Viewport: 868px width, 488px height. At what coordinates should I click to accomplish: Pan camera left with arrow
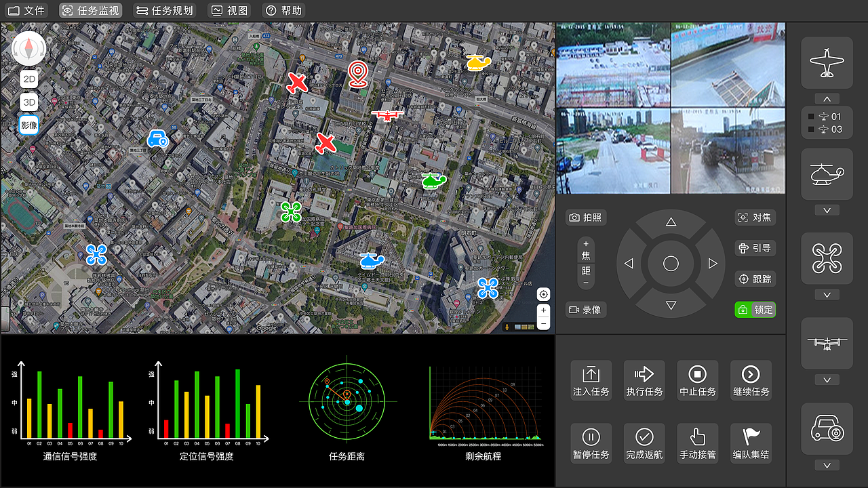(629, 264)
